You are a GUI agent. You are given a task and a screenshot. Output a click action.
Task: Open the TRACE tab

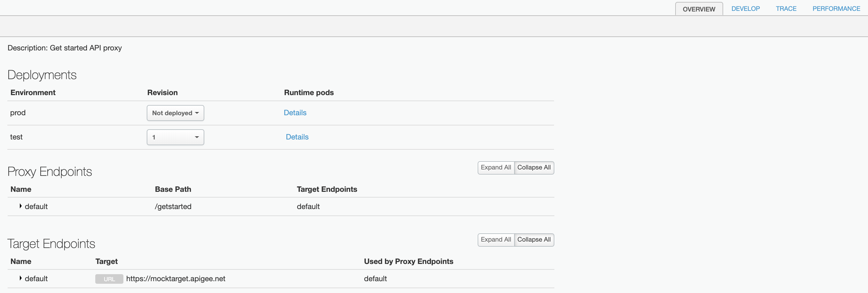coord(786,8)
